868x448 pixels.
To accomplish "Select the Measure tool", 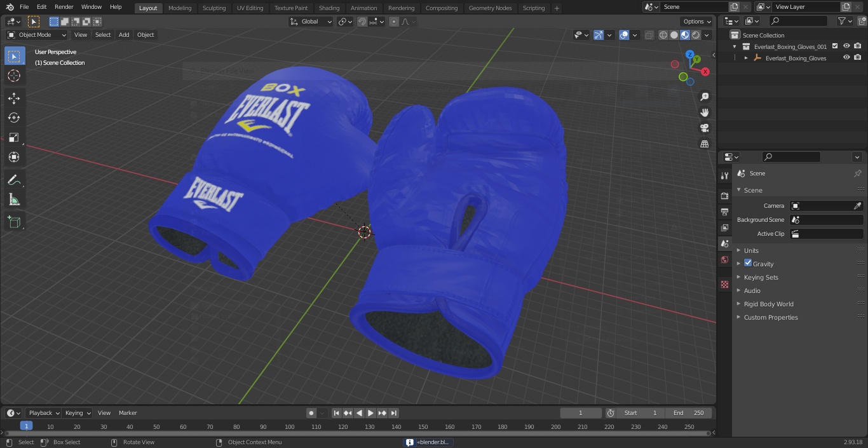I will pos(14,200).
